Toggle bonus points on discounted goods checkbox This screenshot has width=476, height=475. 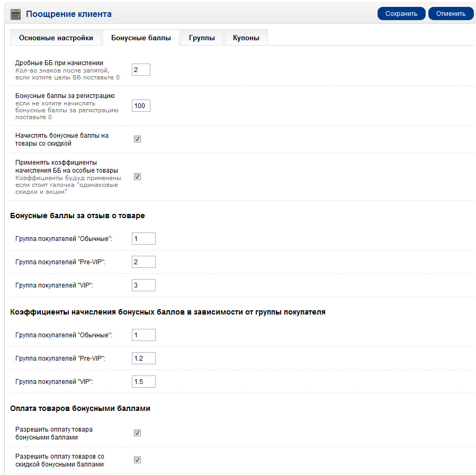(137, 139)
